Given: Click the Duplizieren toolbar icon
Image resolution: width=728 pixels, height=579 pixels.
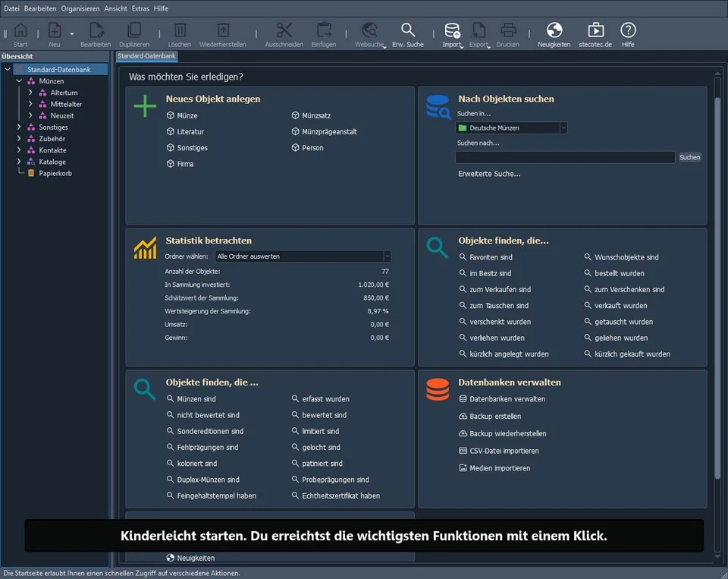Looking at the screenshot, I should click(x=134, y=31).
